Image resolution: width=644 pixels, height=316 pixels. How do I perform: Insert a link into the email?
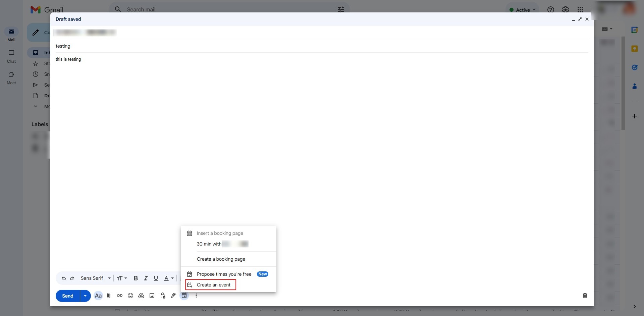point(120,296)
